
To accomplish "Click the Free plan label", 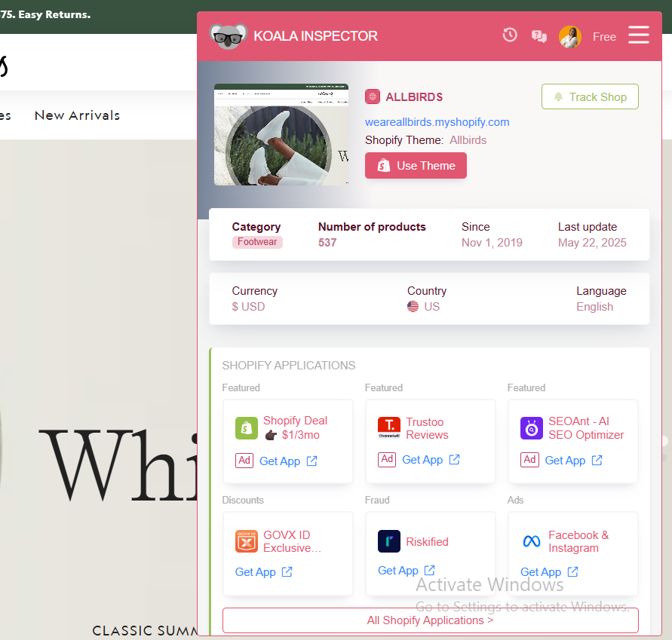I will point(604,37).
